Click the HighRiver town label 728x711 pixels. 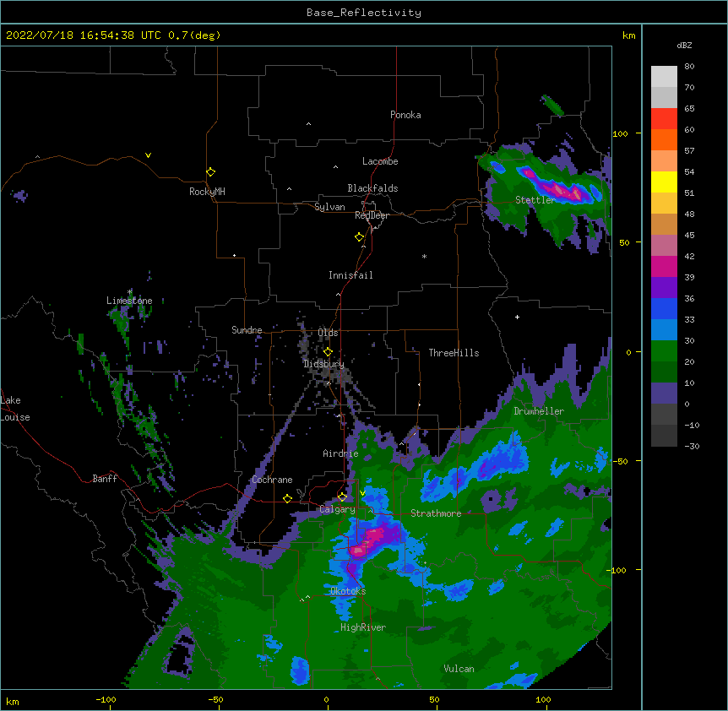point(363,627)
